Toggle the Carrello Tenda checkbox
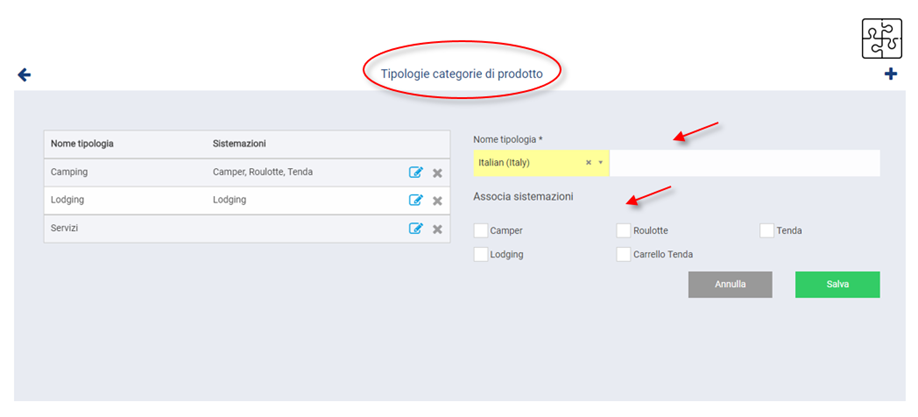Screen dimensions: 918x417 pyautogui.click(x=624, y=254)
